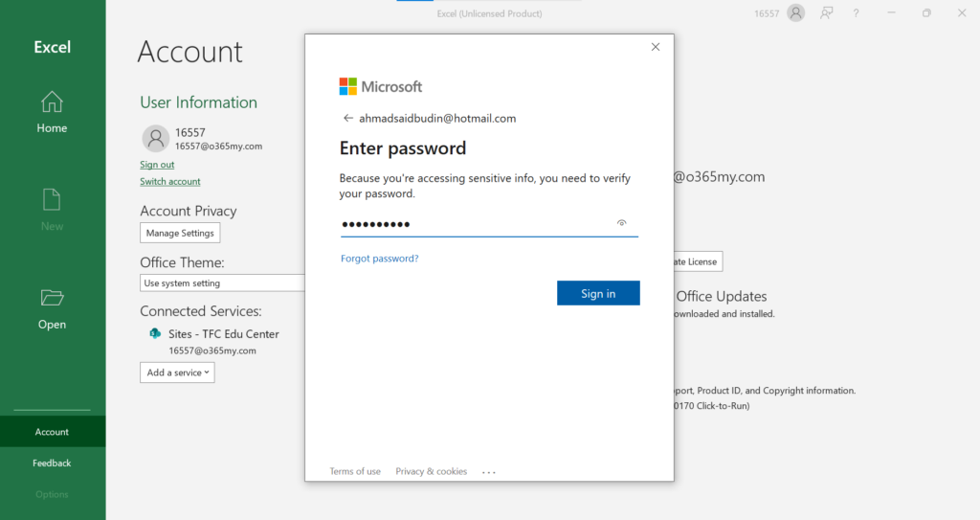Toggle the password reveal eye icon

pos(621,223)
